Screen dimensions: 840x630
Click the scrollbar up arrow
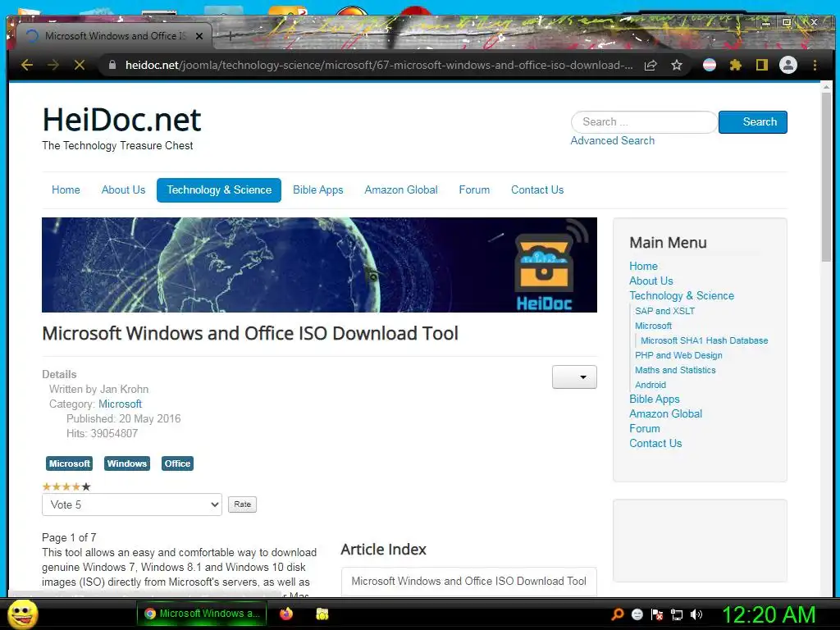(826, 87)
